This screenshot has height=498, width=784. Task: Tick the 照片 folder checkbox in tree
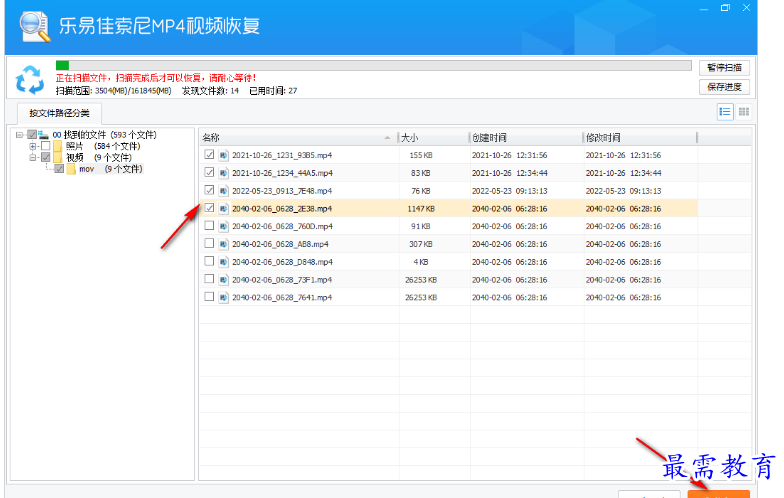(46, 146)
